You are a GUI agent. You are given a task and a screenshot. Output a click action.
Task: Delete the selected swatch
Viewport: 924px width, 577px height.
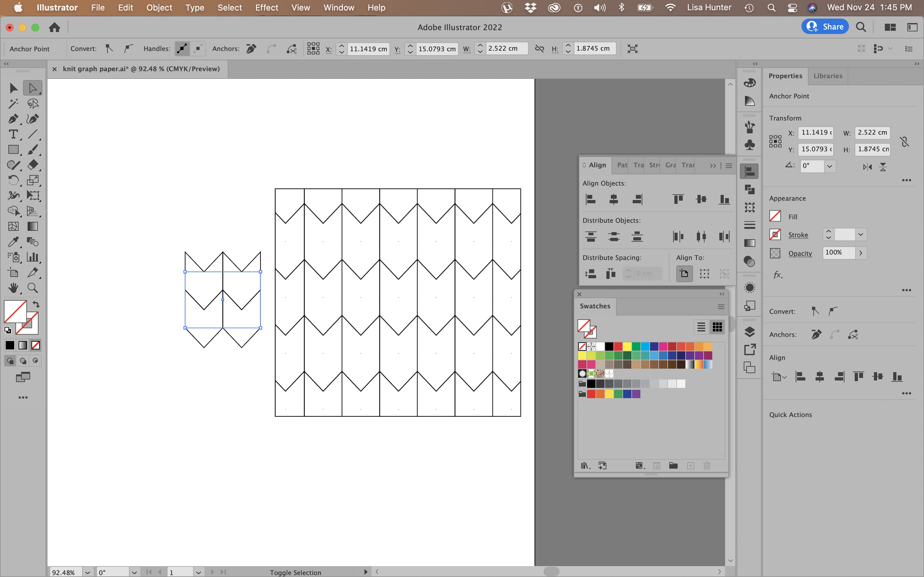[x=707, y=465]
